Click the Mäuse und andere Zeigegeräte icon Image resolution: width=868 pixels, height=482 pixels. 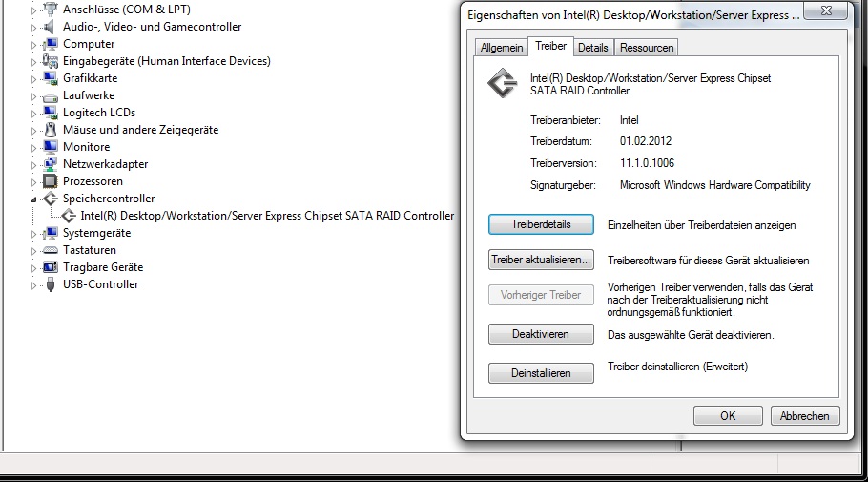pyautogui.click(x=51, y=130)
